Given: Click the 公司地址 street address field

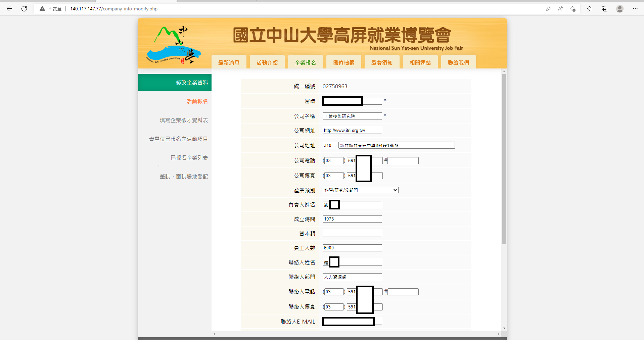Looking at the screenshot, I should point(397,145).
